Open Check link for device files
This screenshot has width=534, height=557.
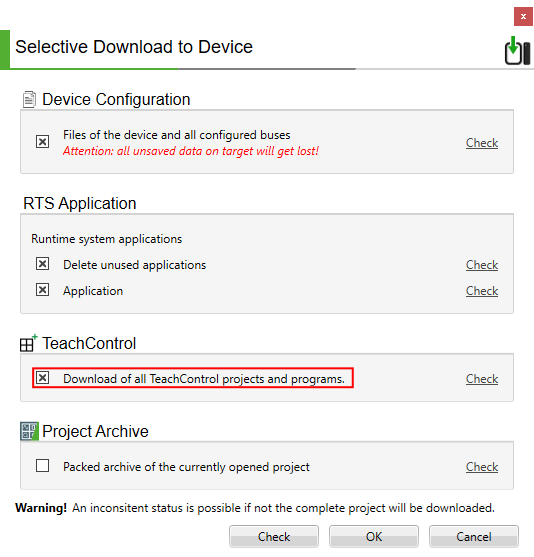click(482, 143)
